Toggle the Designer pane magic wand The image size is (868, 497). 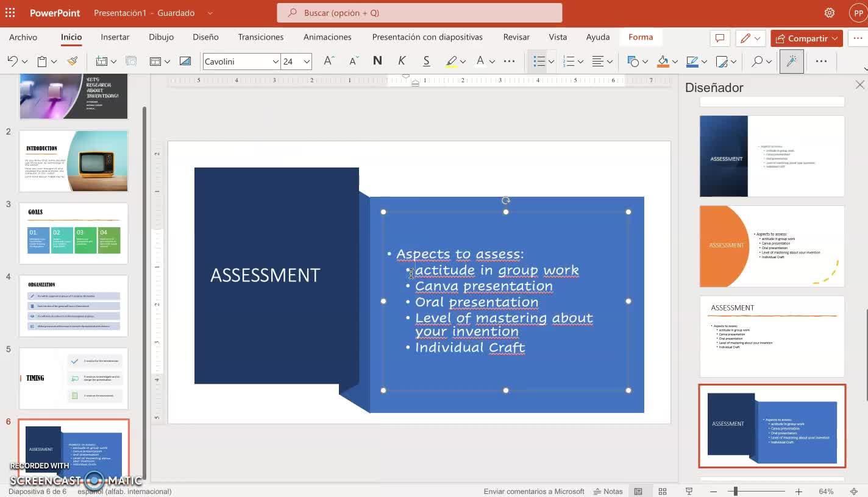pyautogui.click(x=791, y=61)
